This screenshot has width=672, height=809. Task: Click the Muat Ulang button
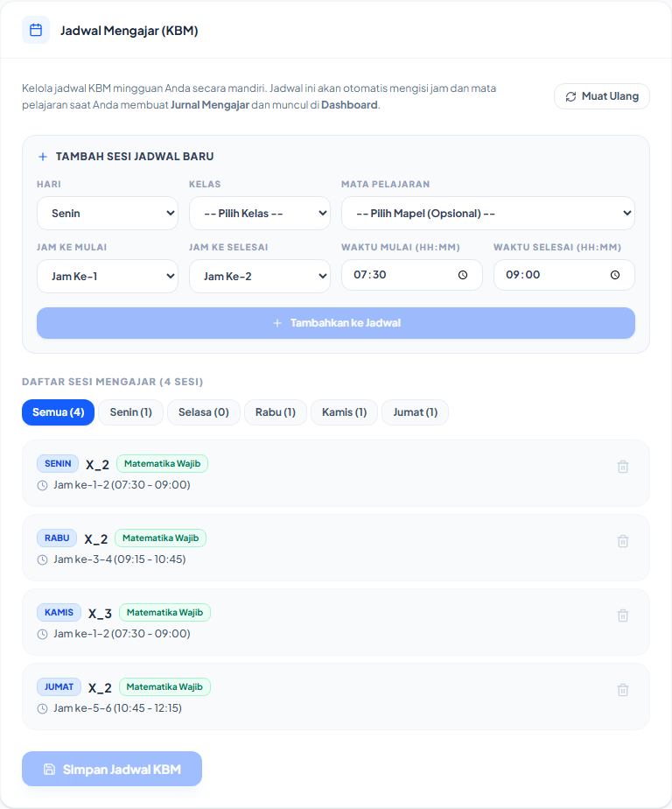pyautogui.click(x=602, y=96)
